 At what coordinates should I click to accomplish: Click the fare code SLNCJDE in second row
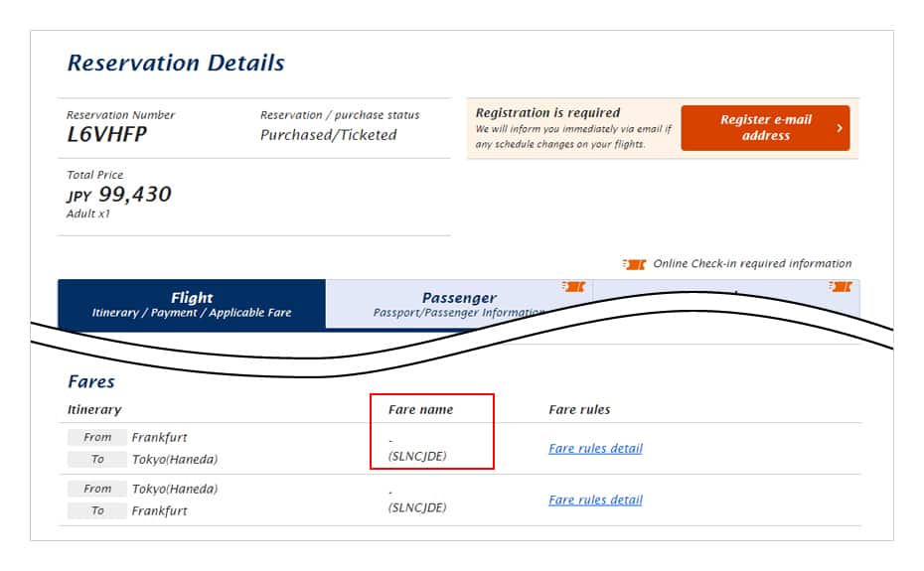[x=417, y=508]
